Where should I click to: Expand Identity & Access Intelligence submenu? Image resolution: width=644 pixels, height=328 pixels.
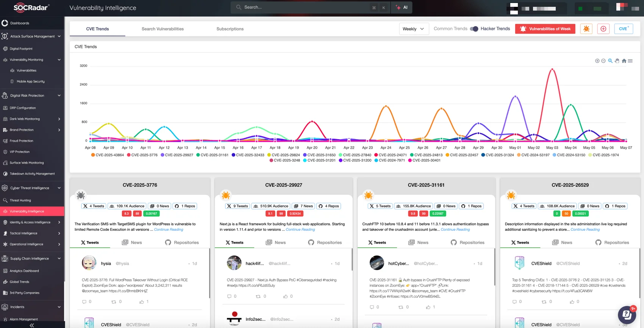[x=59, y=222]
